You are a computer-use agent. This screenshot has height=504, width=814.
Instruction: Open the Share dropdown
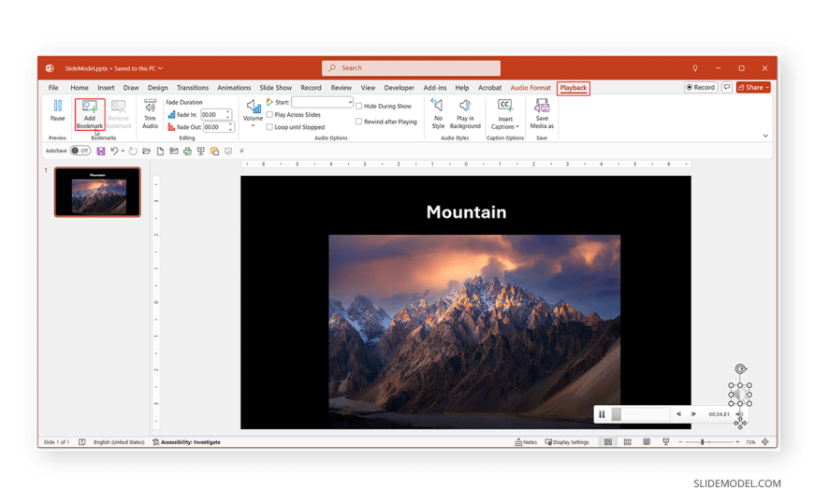coord(767,88)
